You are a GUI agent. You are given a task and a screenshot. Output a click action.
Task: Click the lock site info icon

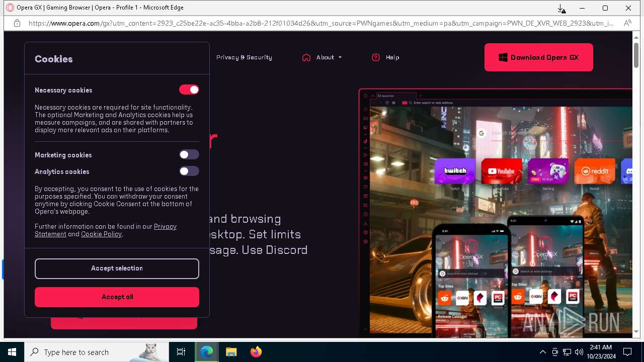[x=17, y=23]
